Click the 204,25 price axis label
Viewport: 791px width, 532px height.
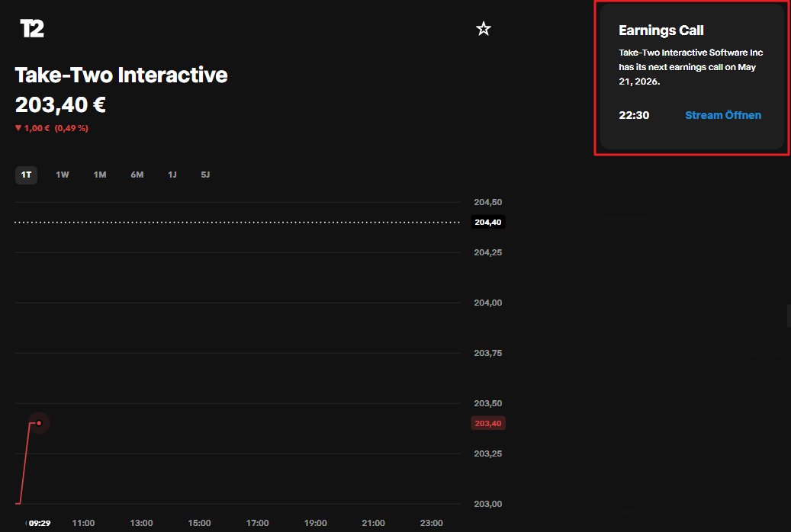click(488, 252)
